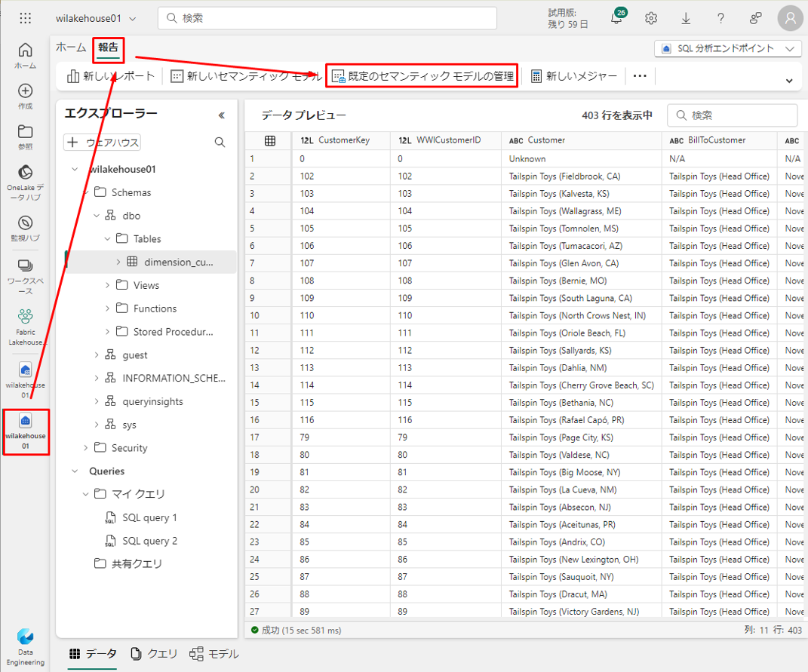Go to ホーム in the left navigation
This screenshot has height=672, width=808.
25,56
